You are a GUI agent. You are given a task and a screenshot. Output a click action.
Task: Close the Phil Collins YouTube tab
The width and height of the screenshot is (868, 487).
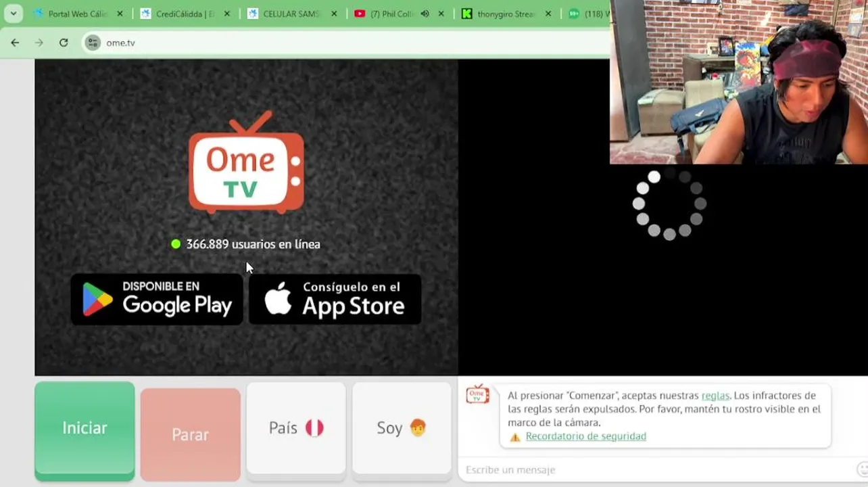(x=441, y=14)
